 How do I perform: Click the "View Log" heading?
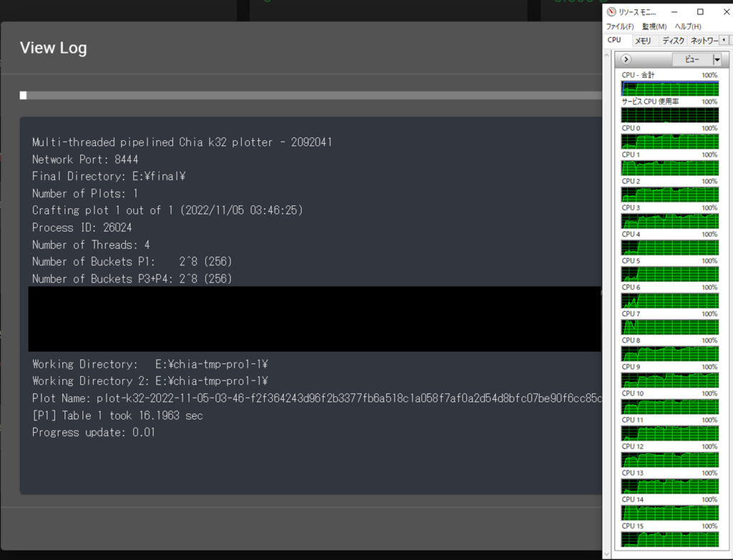(53, 48)
